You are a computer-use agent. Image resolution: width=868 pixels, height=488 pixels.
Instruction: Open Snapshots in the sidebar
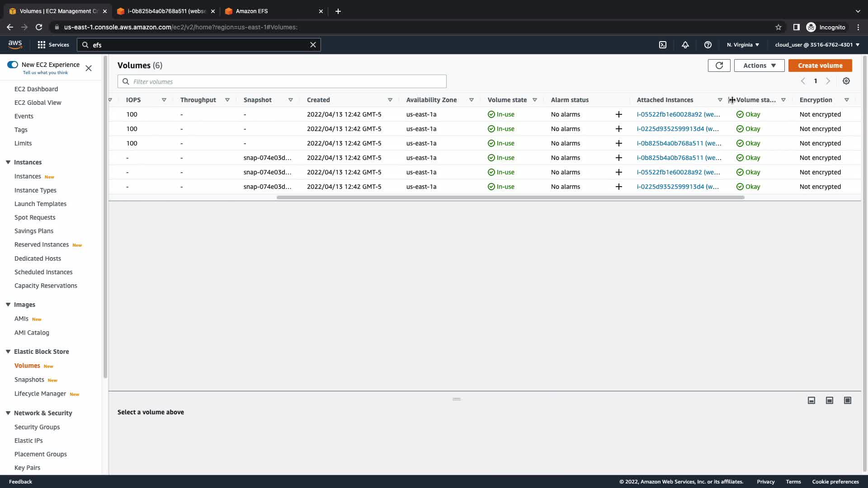coord(29,380)
